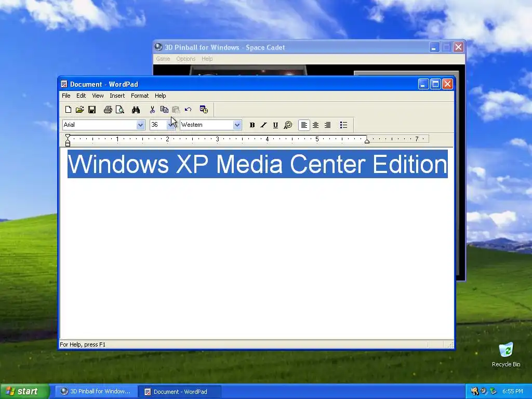
Task: Open the Insert menu in WordPad
Action: pos(117,96)
